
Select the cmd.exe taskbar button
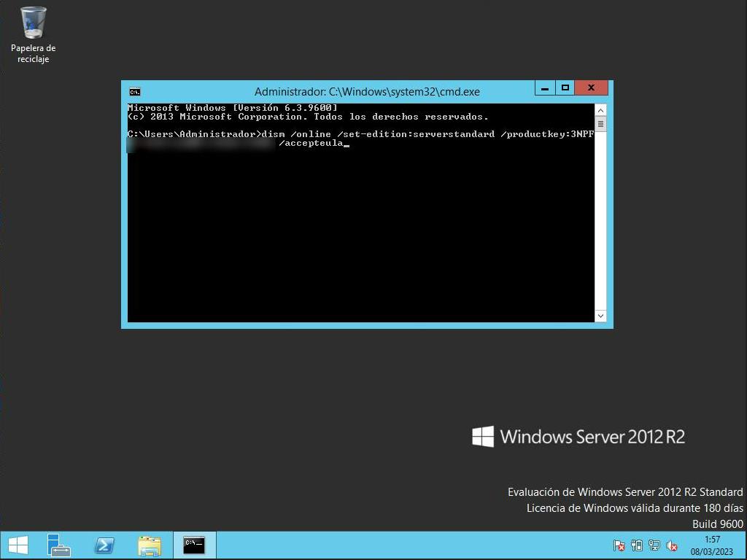pos(194,545)
